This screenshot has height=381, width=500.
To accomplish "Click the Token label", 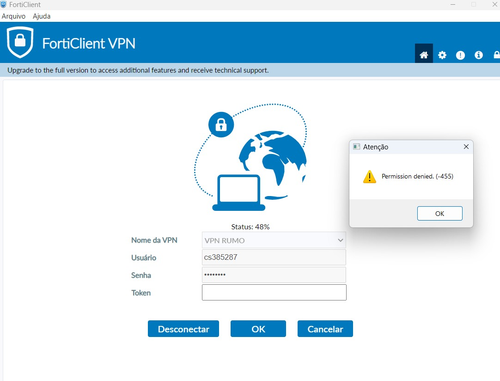I will click(141, 293).
